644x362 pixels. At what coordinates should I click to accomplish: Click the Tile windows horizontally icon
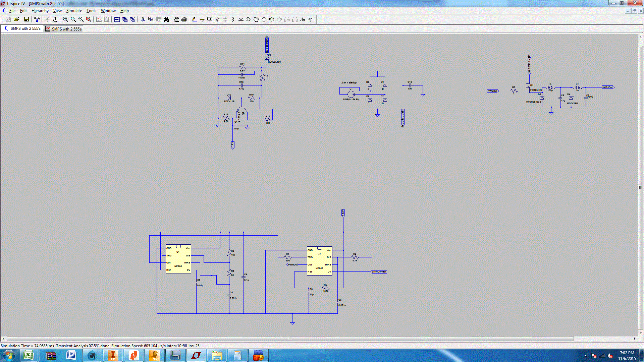click(117, 19)
